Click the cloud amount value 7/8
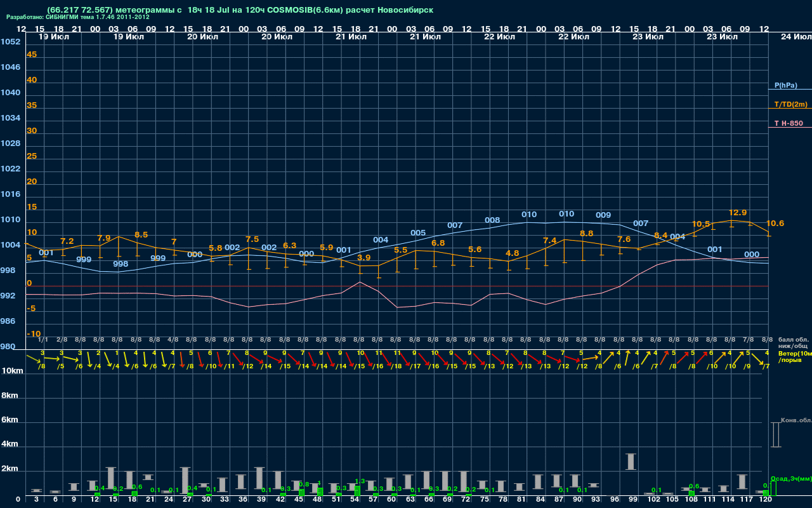This screenshot has height=508, width=812. tap(749, 340)
